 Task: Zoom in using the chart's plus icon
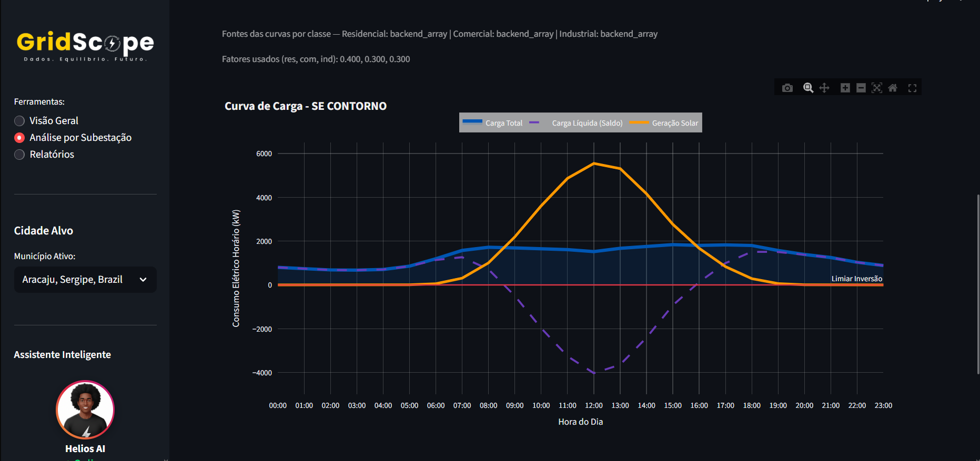tap(845, 88)
